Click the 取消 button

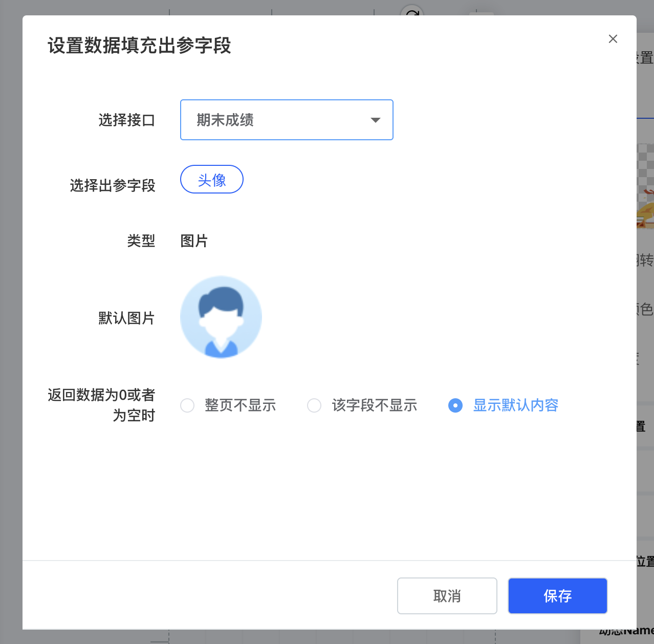click(x=447, y=596)
